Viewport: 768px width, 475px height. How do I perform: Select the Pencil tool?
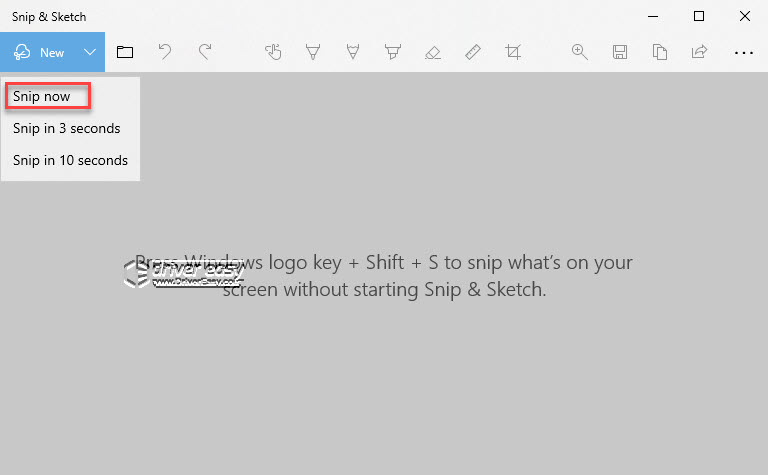353,52
